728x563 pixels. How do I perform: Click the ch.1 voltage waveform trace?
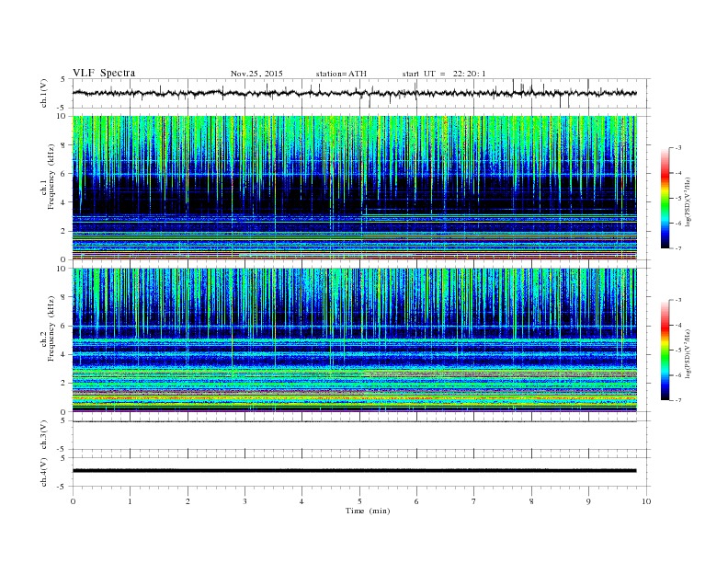pyautogui.click(x=355, y=93)
